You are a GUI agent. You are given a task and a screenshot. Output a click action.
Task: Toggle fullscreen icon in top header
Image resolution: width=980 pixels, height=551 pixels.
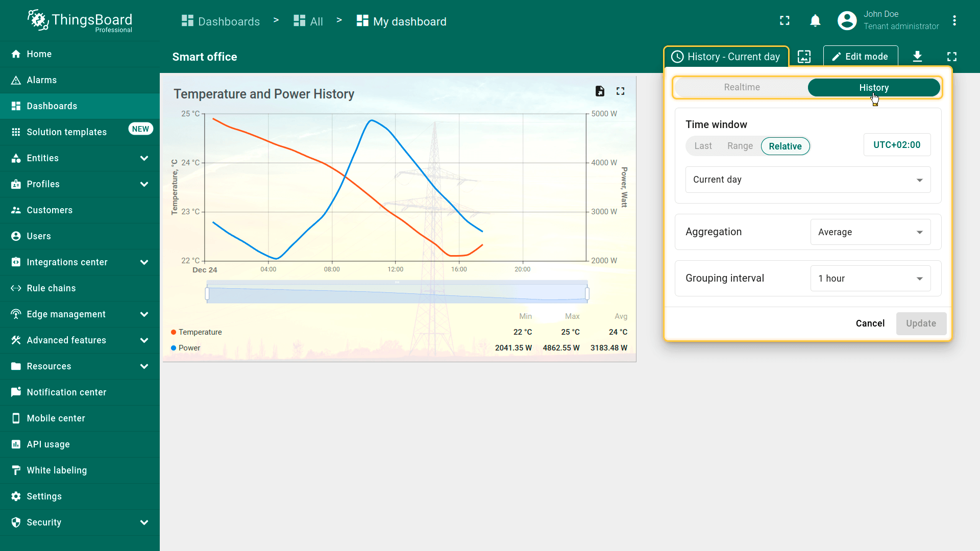(x=785, y=21)
